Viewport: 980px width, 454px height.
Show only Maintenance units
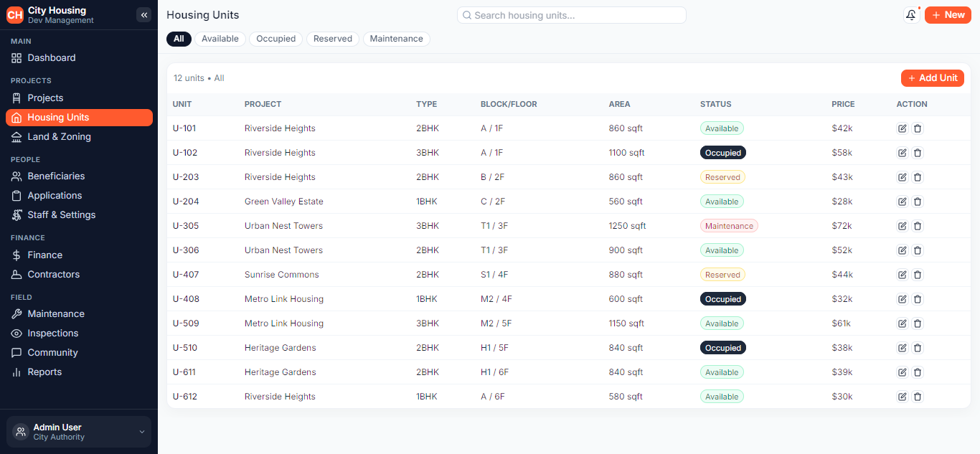click(397, 39)
